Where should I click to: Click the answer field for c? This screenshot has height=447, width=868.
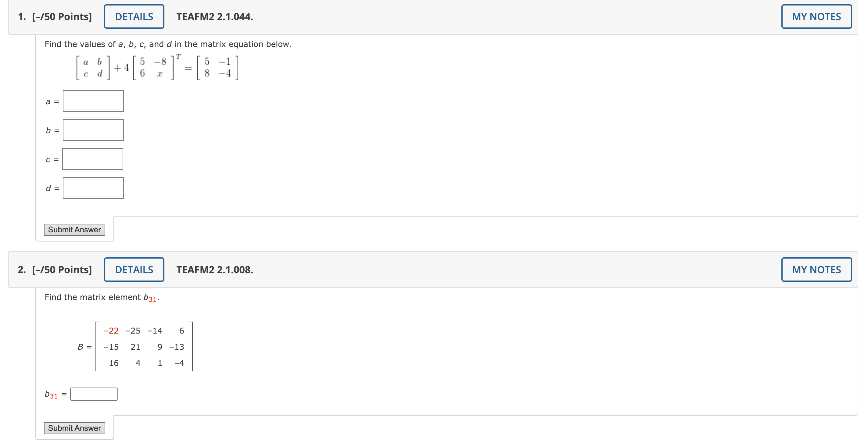click(x=93, y=159)
